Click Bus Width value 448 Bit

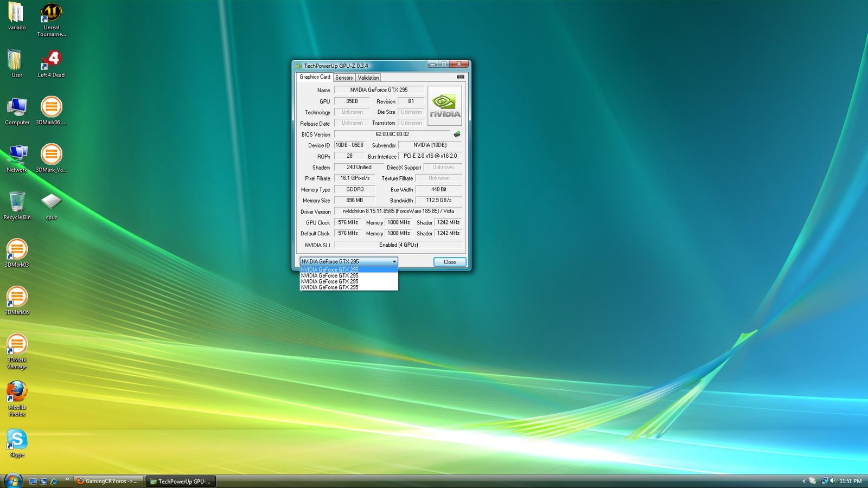pyautogui.click(x=439, y=190)
